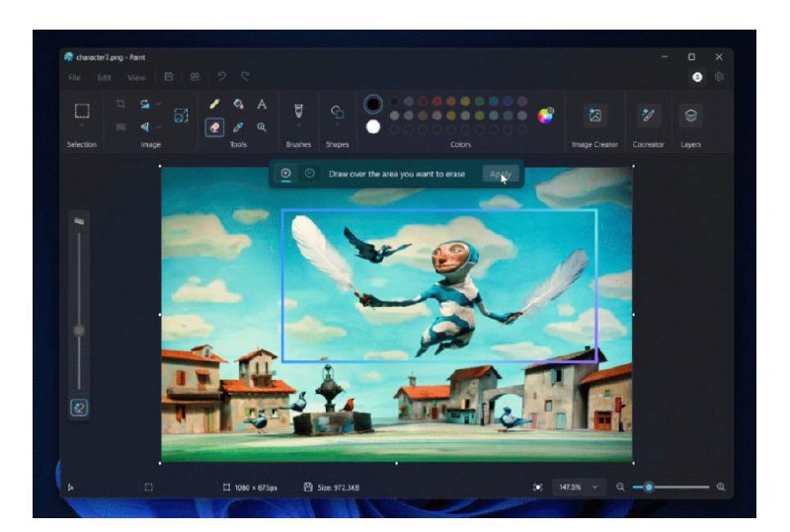The height and width of the screenshot is (532, 790).
Task: Click the Size: 972.3KB status text
Action: 338,488
